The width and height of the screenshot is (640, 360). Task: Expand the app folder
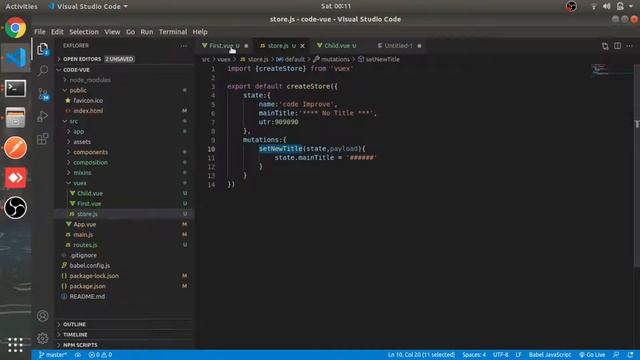coord(124,131)
